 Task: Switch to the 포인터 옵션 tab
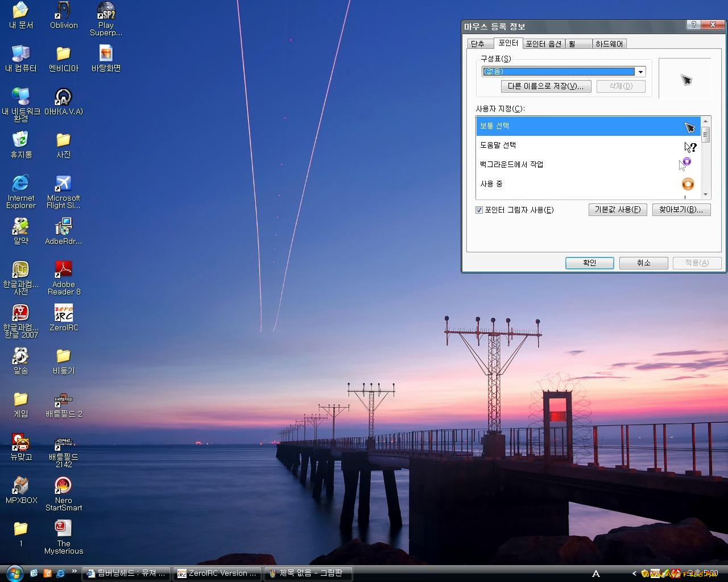pos(543,43)
